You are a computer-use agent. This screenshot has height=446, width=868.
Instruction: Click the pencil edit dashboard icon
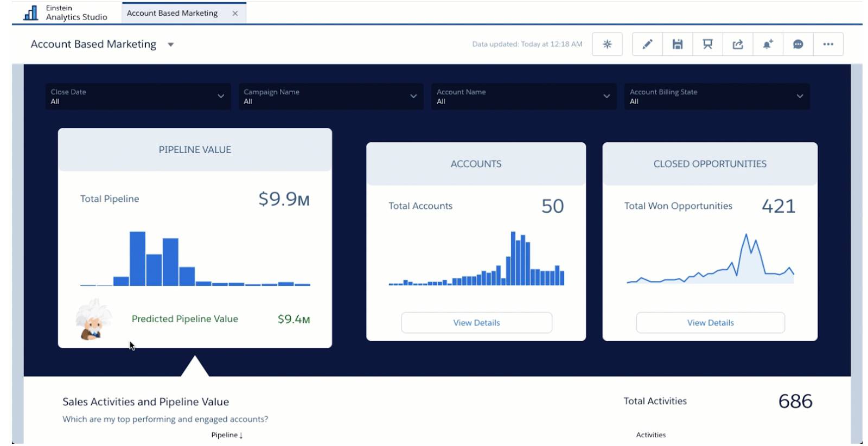click(647, 44)
